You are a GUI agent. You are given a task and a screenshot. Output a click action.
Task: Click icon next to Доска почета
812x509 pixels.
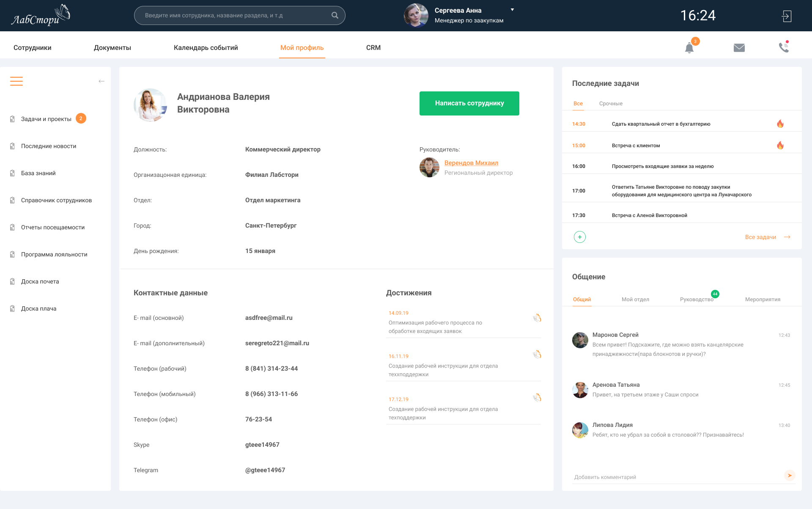tap(12, 281)
